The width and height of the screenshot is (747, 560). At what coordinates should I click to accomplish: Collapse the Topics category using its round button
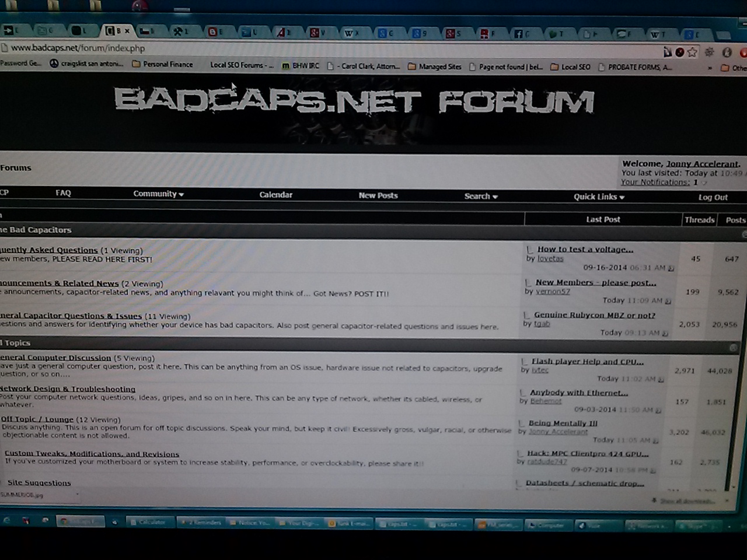pyautogui.click(x=734, y=348)
